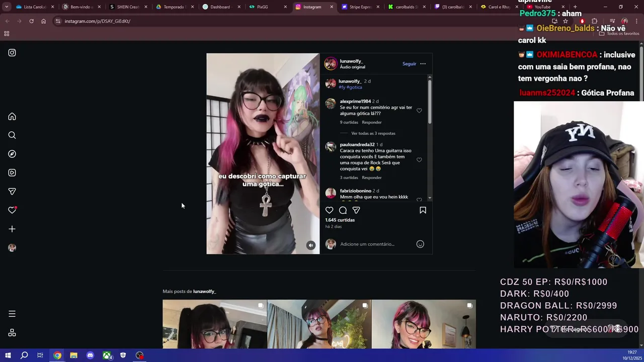The width and height of the screenshot is (644, 362).
Task: Expand Ver todas as 3 respostas
Action: [x=373, y=133]
